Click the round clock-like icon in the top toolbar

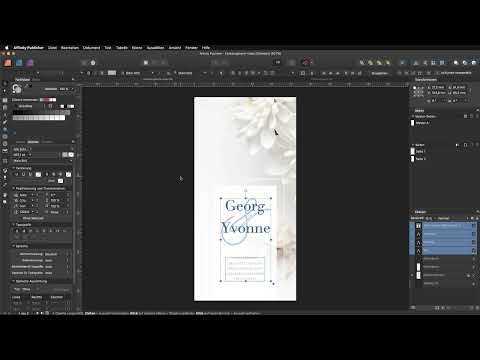coord(93,63)
